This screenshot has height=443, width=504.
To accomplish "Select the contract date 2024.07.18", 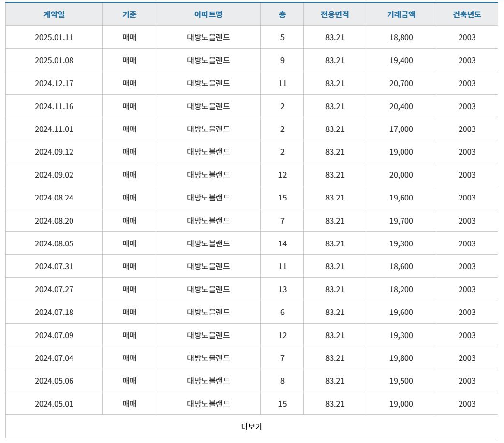I will click(x=54, y=312).
